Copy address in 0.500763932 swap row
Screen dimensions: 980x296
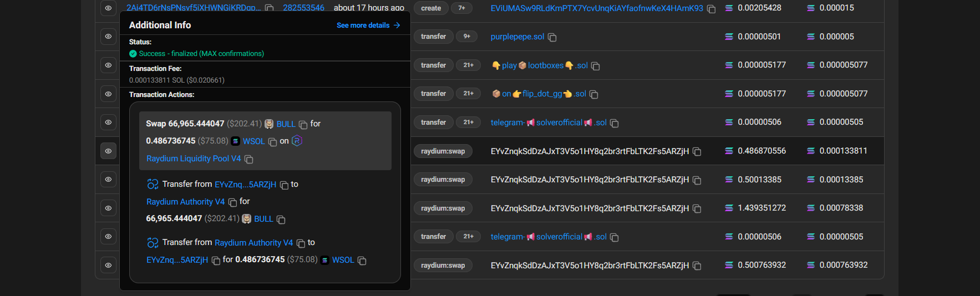point(697,266)
